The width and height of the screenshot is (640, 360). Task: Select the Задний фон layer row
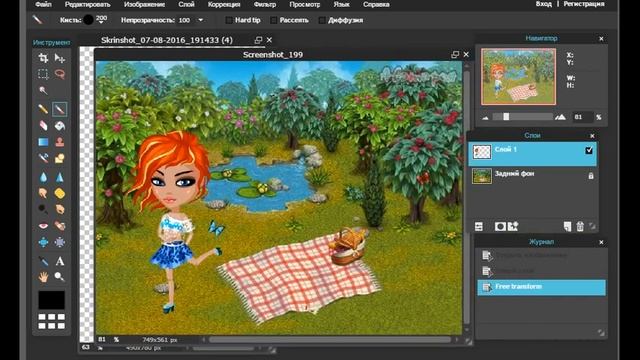pyautogui.click(x=532, y=176)
